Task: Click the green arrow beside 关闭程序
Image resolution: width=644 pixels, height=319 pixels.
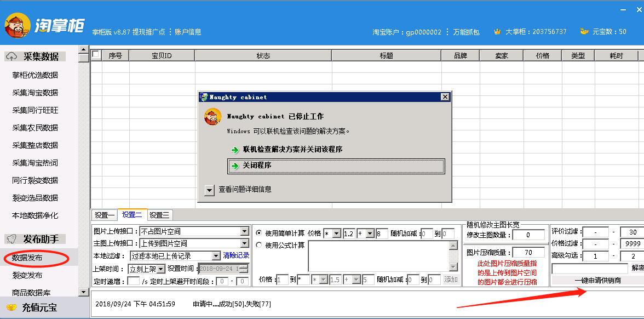Action: pyautogui.click(x=235, y=166)
